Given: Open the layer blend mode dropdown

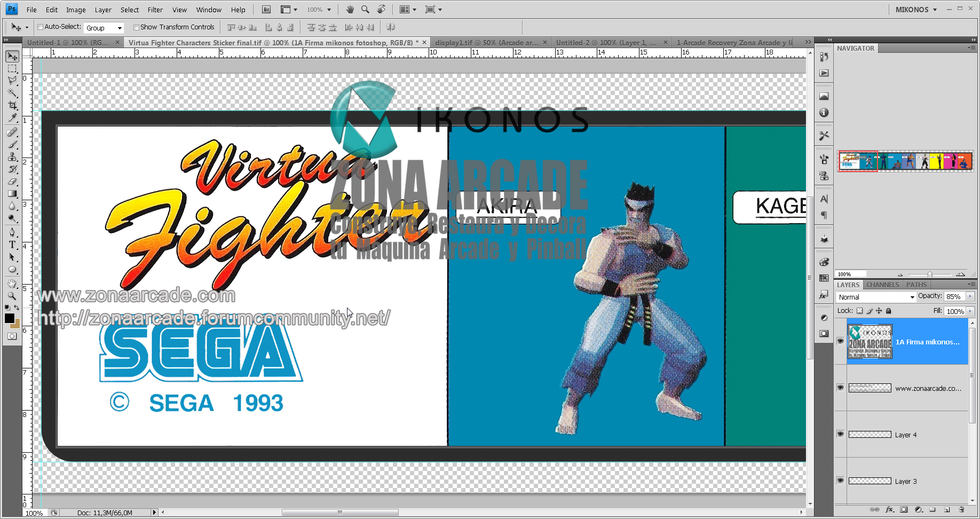Looking at the screenshot, I should (875, 297).
